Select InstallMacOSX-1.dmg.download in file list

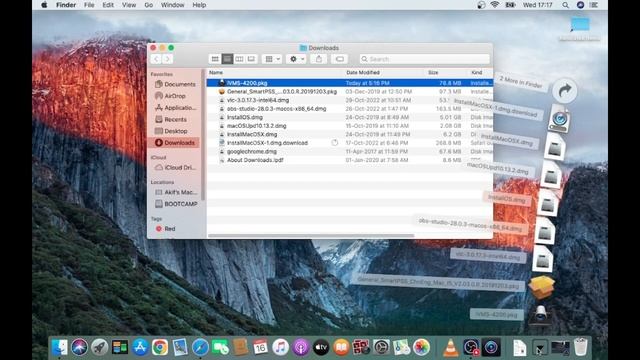click(x=350, y=143)
